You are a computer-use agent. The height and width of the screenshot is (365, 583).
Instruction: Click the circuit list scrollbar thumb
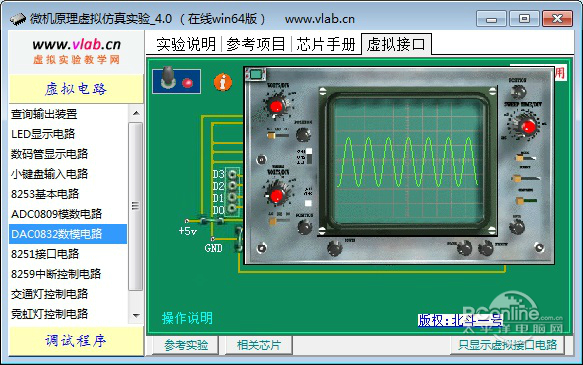tap(136, 206)
